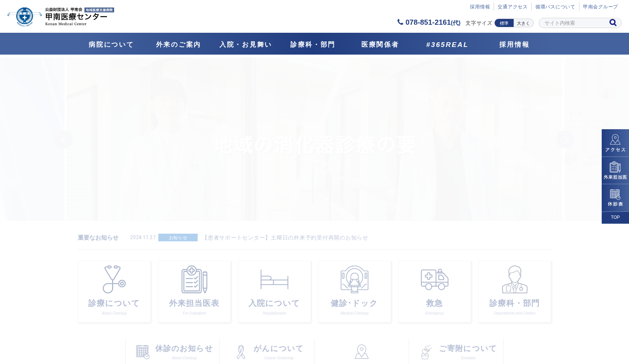Go back a slide using the left arrow

click(64, 139)
